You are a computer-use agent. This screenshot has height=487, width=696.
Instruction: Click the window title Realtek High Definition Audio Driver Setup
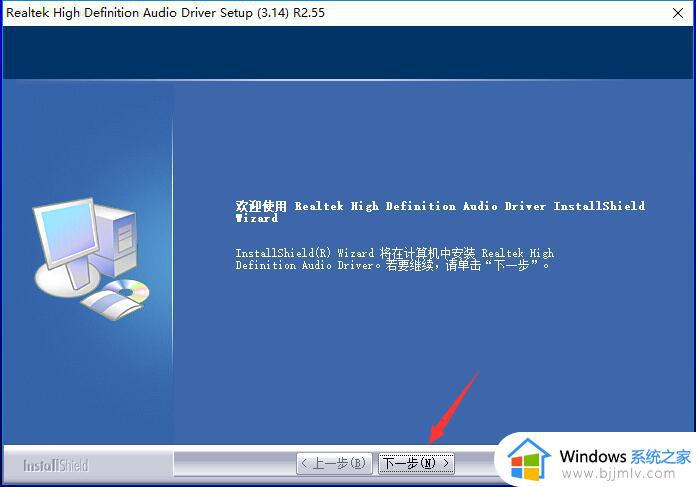point(165,13)
